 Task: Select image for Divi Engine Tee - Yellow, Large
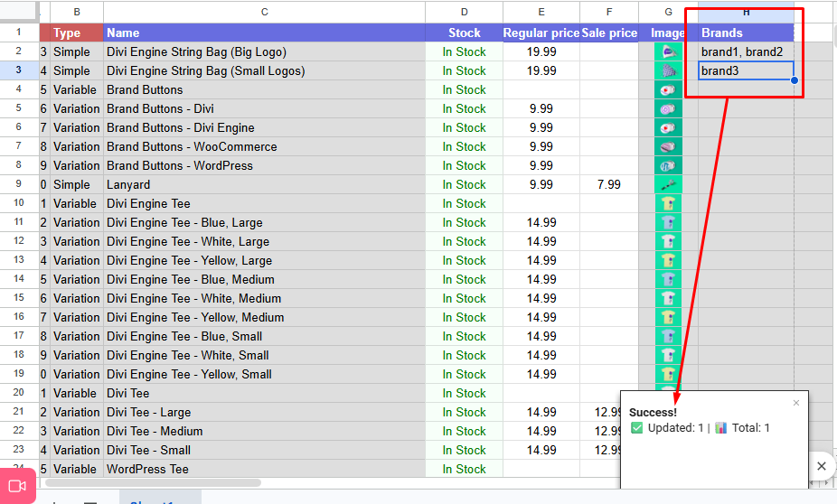pos(668,260)
